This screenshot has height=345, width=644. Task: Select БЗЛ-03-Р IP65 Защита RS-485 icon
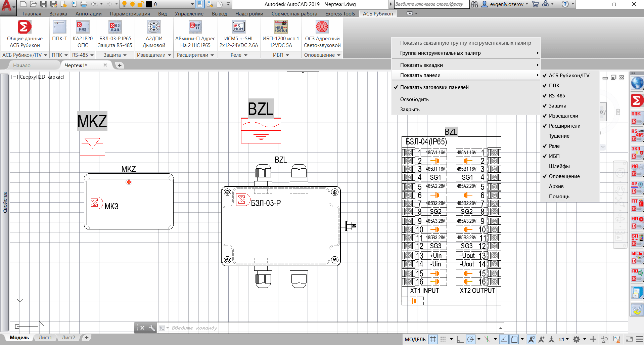pyautogui.click(x=115, y=34)
